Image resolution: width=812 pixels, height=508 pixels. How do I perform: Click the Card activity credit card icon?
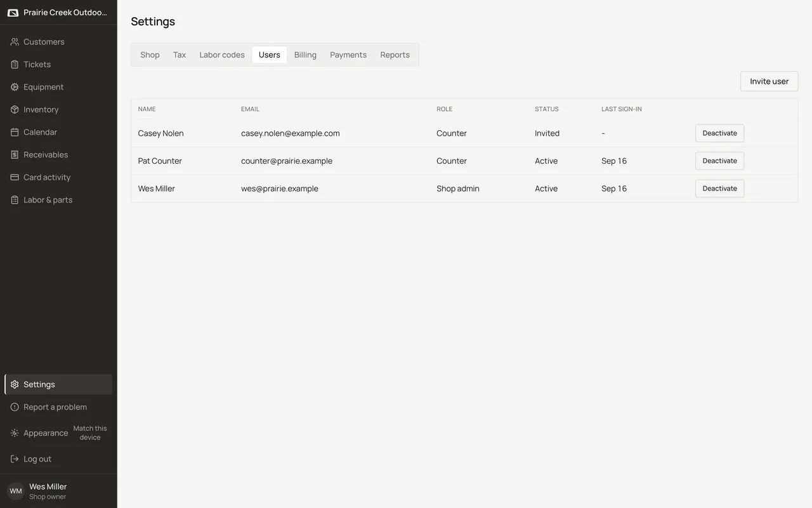[15, 177]
